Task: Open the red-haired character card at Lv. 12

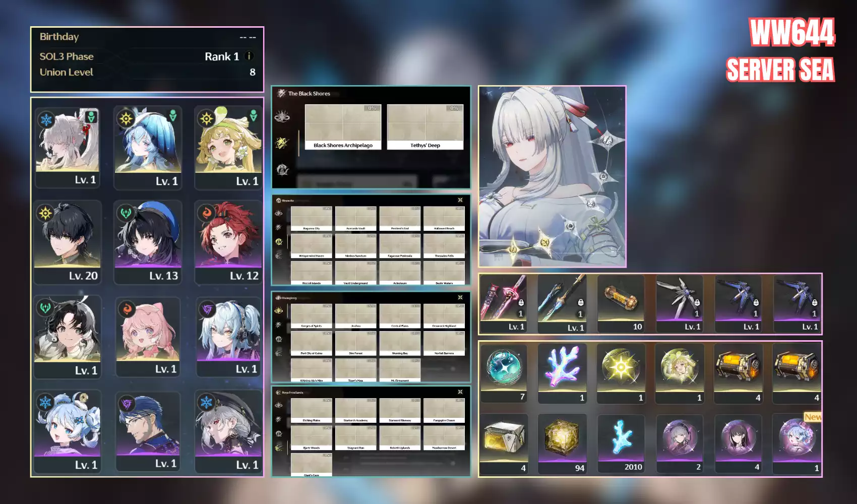Action: (x=228, y=242)
